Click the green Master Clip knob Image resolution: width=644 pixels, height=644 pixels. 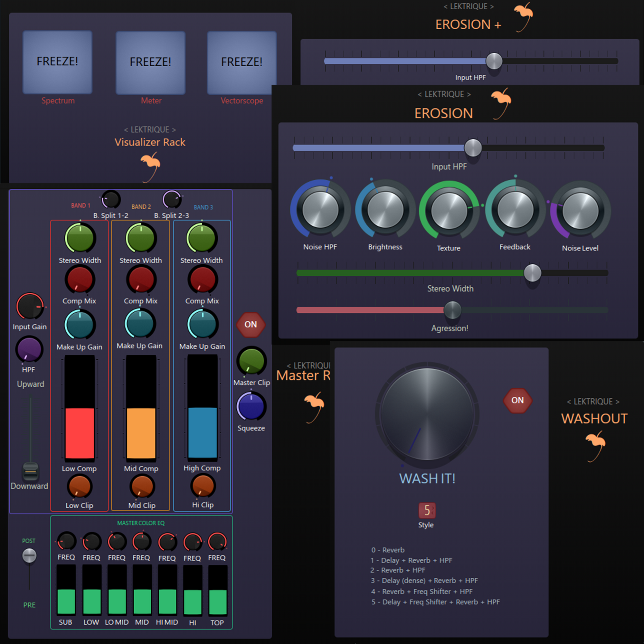251,361
